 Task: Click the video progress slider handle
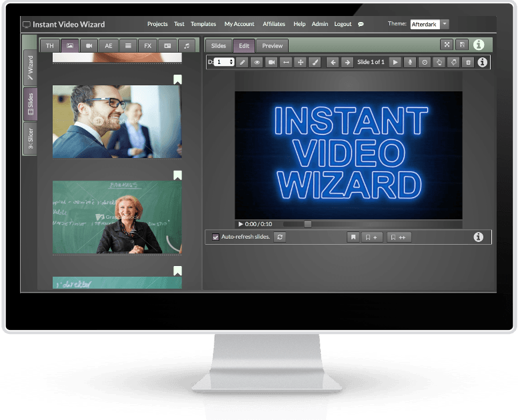307,224
